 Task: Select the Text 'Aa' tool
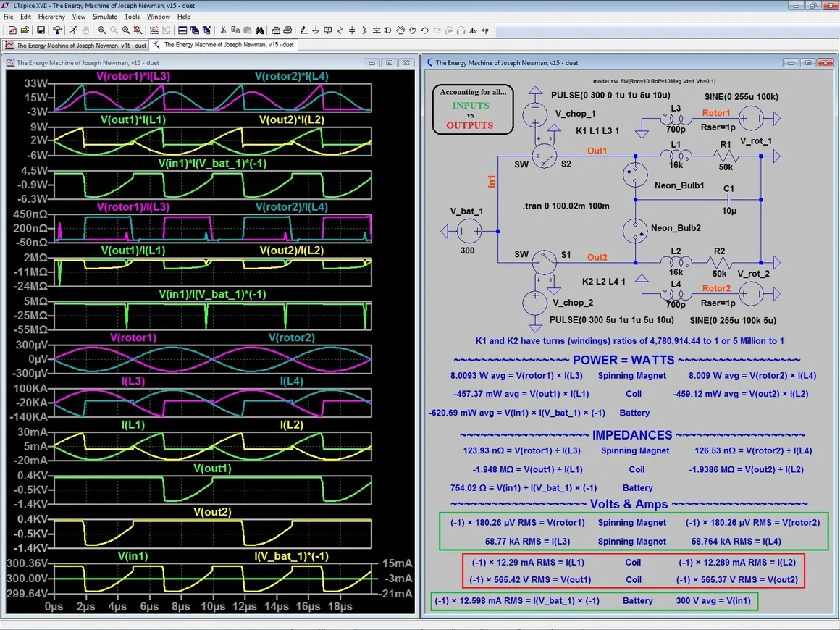(473, 30)
